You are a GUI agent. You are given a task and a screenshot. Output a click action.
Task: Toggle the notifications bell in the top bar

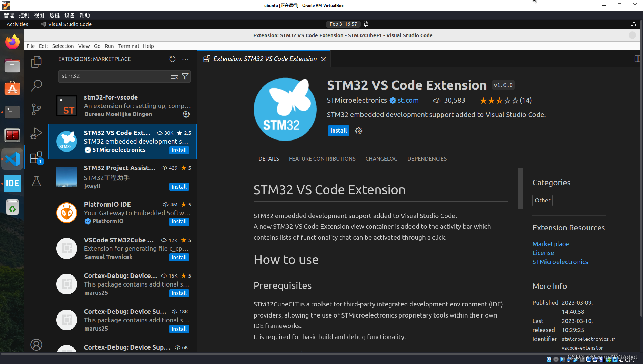click(x=365, y=24)
